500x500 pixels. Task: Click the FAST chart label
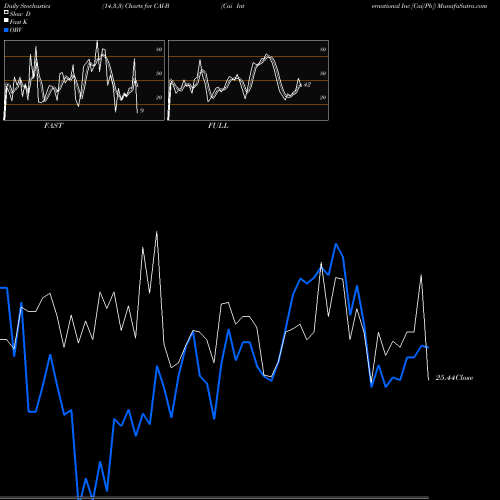coord(53,126)
